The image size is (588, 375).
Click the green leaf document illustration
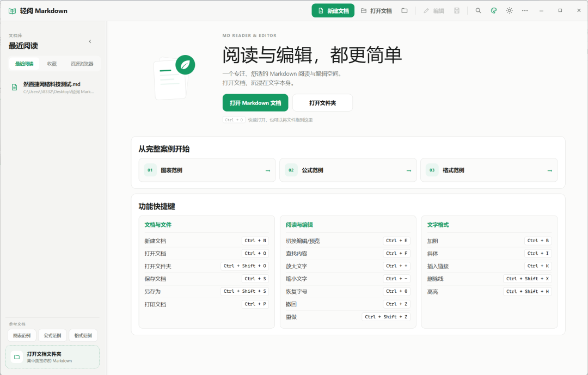click(x=174, y=78)
